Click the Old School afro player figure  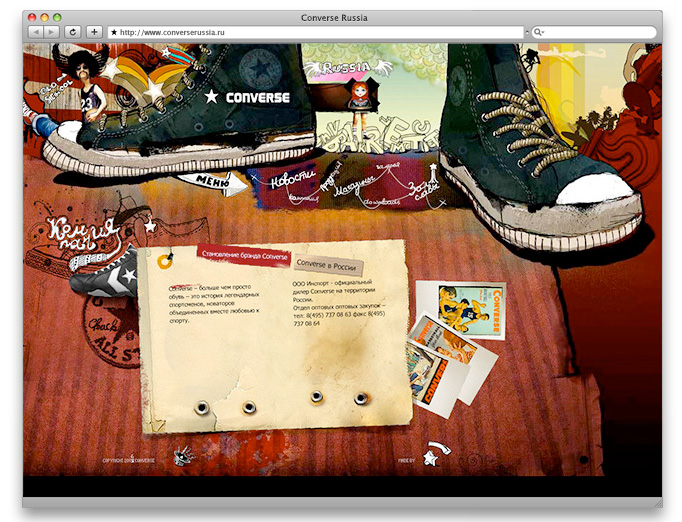pyautogui.click(x=87, y=85)
